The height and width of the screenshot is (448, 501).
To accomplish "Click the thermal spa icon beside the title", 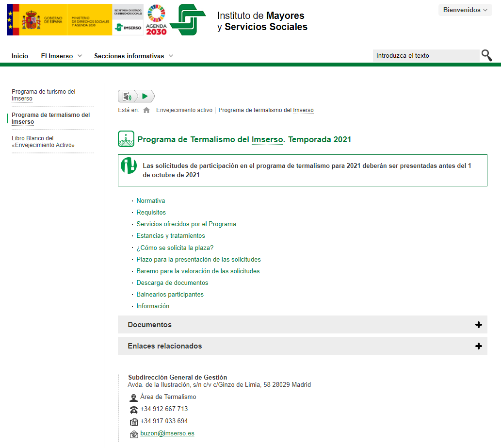I will click(126, 139).
